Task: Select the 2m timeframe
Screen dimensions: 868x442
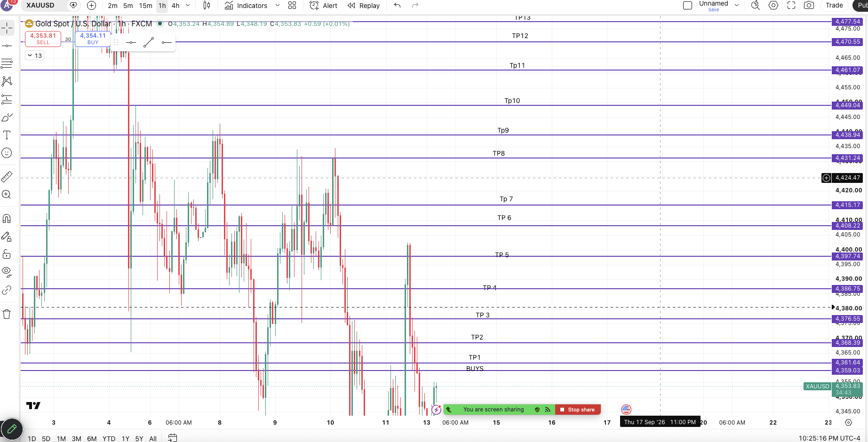Action: coord(113,6)
